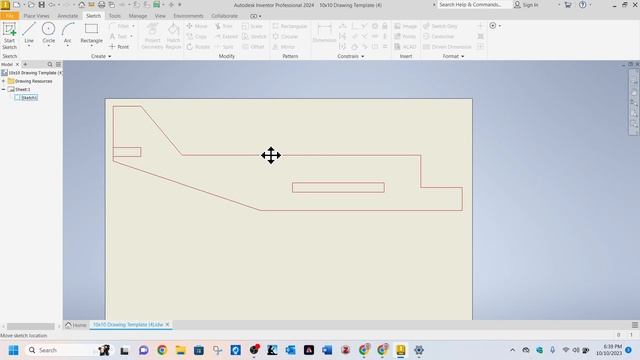This screenshot has height=360, width=640.
Task: Click the Copy tool in Modify
Action: [x=197, y=37]
